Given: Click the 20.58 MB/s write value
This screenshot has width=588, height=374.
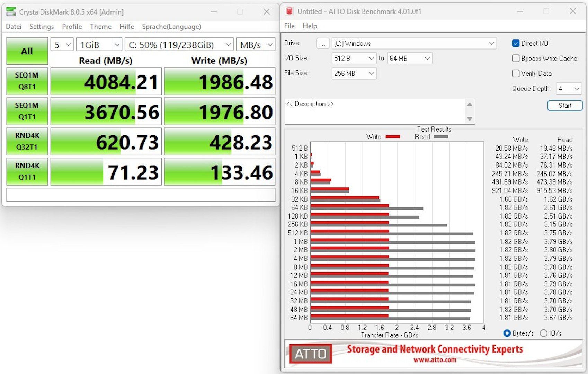Looking at the screenshot, I should click(511, 148).
